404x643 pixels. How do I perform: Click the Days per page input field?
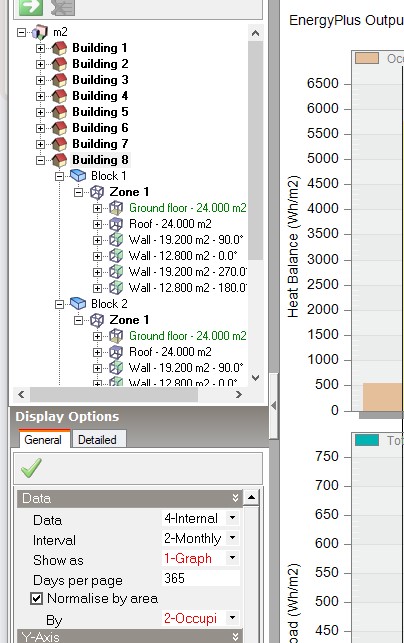[x=201, y=578]
